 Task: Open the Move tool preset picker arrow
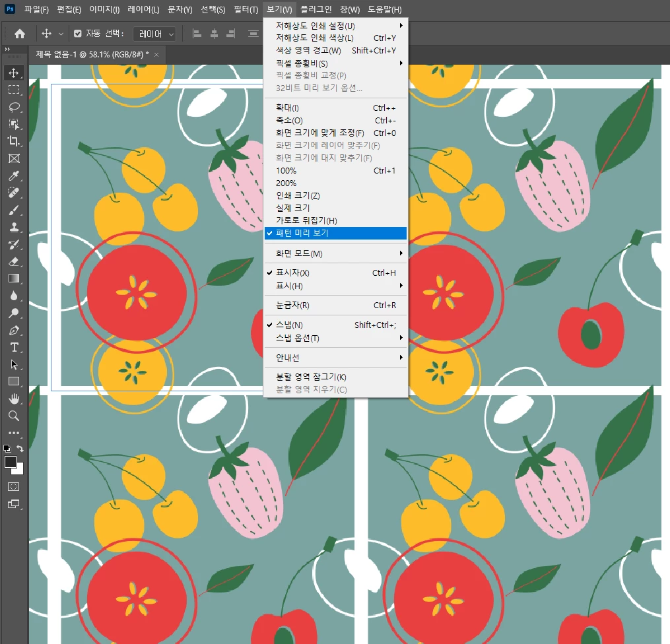pos(61,34)
